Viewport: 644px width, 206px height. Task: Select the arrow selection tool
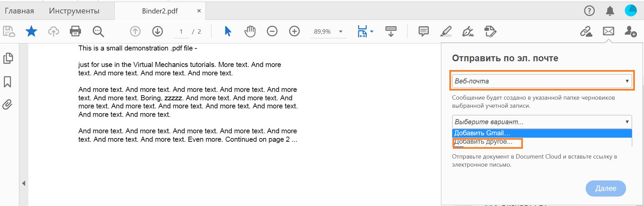(228, 31)
